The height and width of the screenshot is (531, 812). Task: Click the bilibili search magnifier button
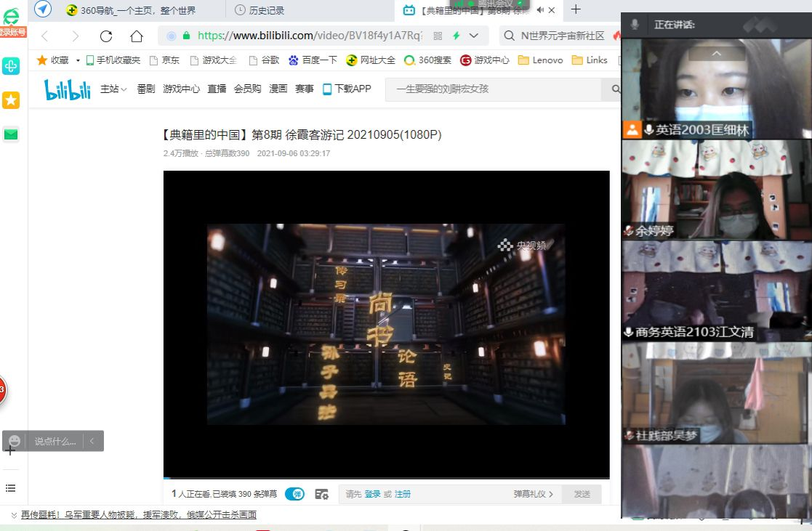point(615,89)
